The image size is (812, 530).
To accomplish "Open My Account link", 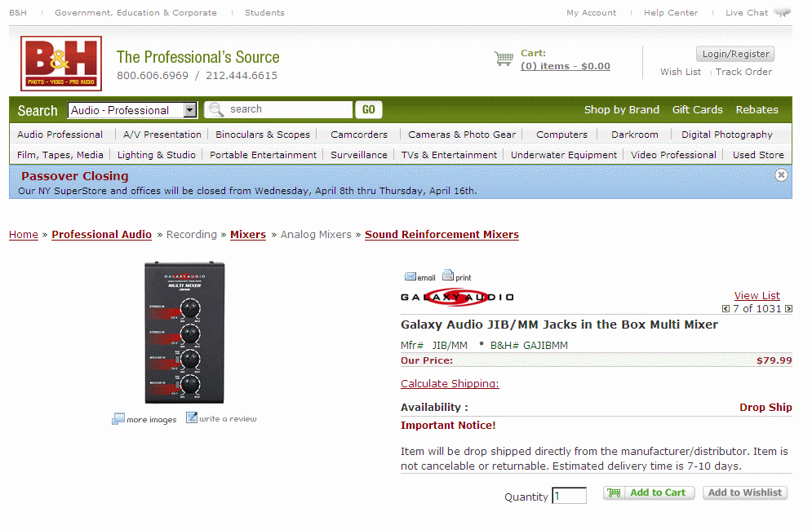I will (592, 12).
